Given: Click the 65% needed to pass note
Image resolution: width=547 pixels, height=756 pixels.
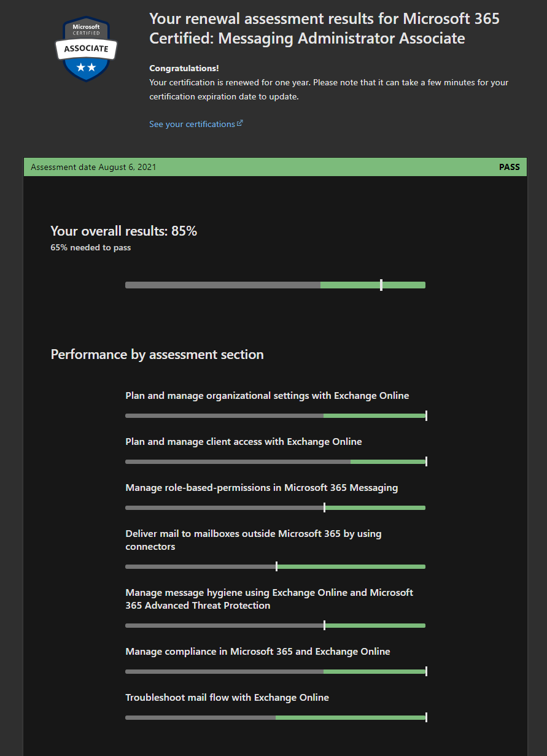Looking at the screenshot, I should click(x=90, y=248).
